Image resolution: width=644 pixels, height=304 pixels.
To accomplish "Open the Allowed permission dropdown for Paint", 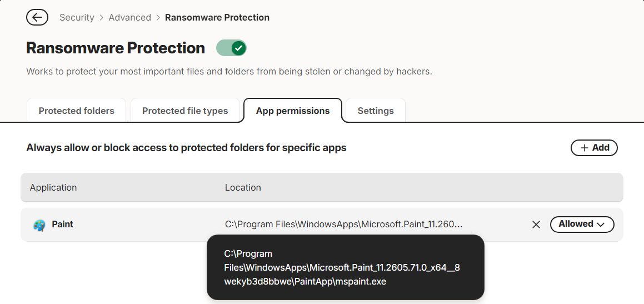I will point(582,225).
